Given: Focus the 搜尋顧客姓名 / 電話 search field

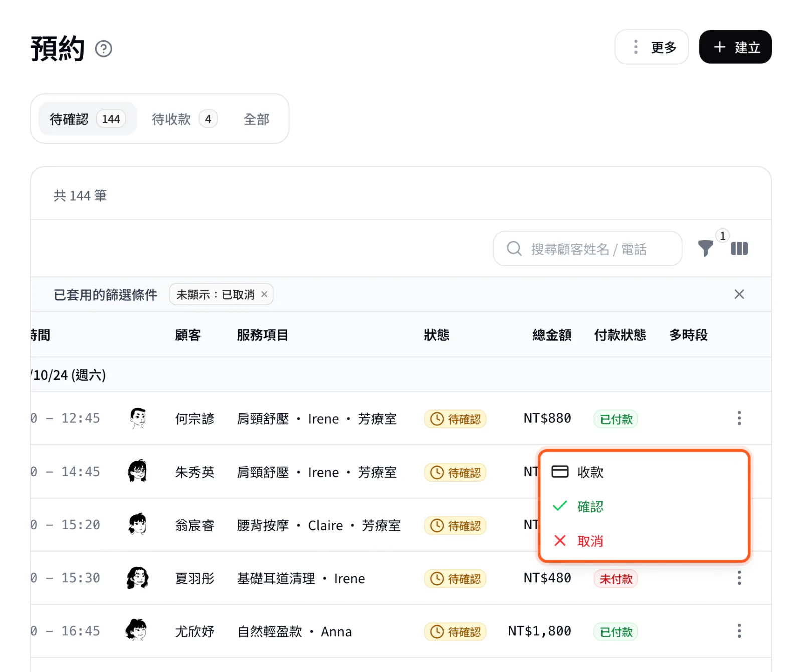Looking at the screenshot, I should [587, 248].
